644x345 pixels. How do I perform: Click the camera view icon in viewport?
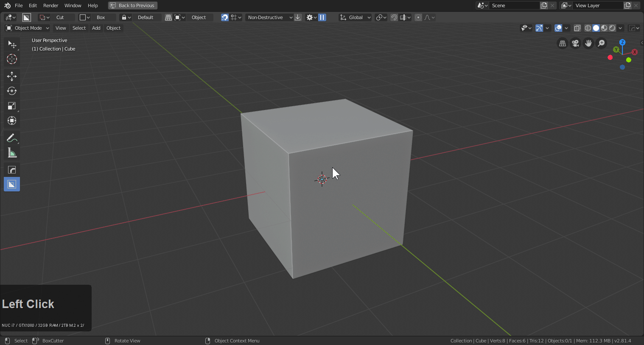coord(575,43)
